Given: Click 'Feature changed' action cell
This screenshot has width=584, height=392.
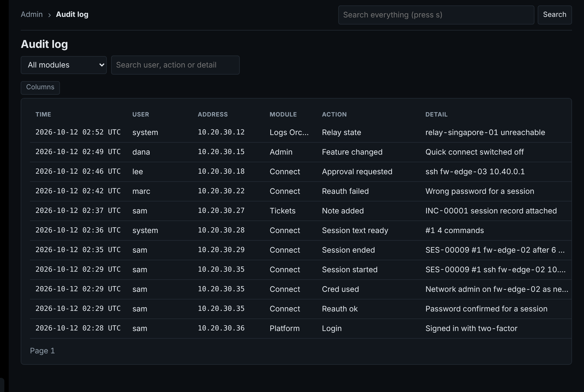Looking at the screenshot, I should coord(352,152).
